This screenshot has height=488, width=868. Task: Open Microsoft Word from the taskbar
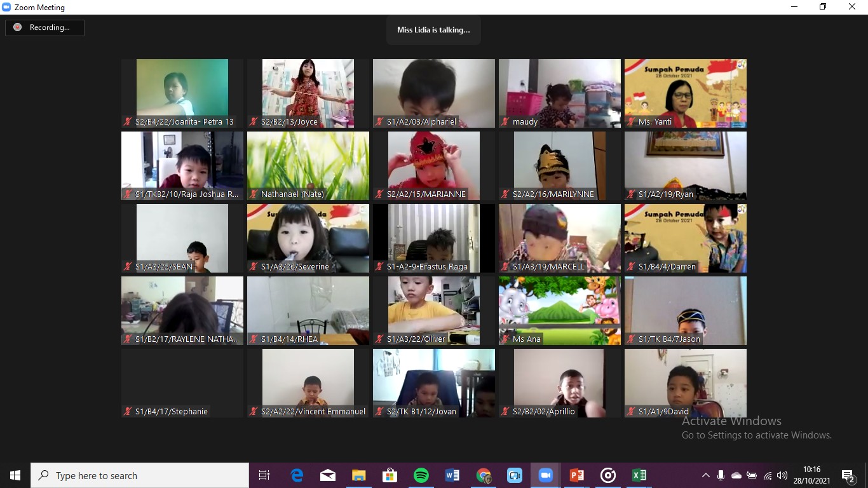452,475
